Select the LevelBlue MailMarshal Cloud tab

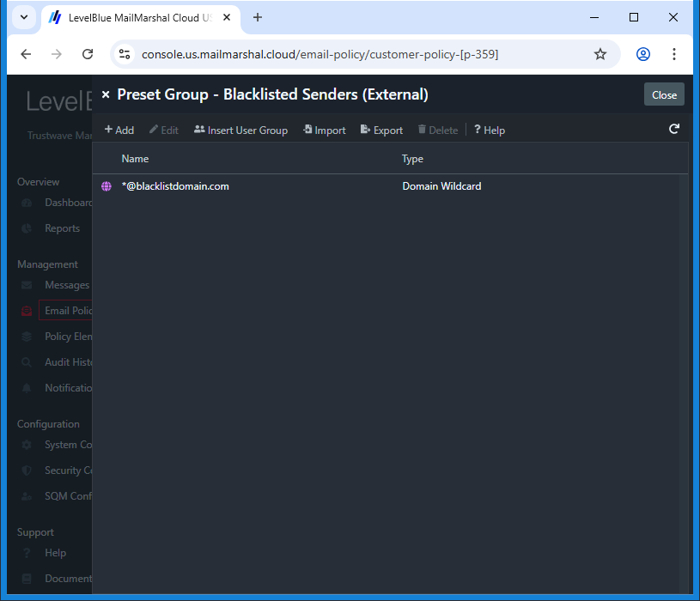point(139,17)
